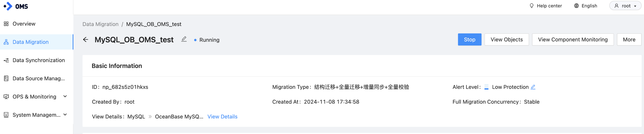
Task: Open the View Details link
Action: pyautogui.click(x=222, y=117)
